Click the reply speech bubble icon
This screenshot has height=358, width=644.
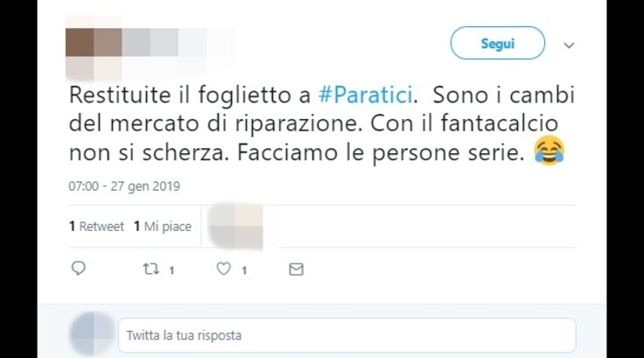coord(78,269)
